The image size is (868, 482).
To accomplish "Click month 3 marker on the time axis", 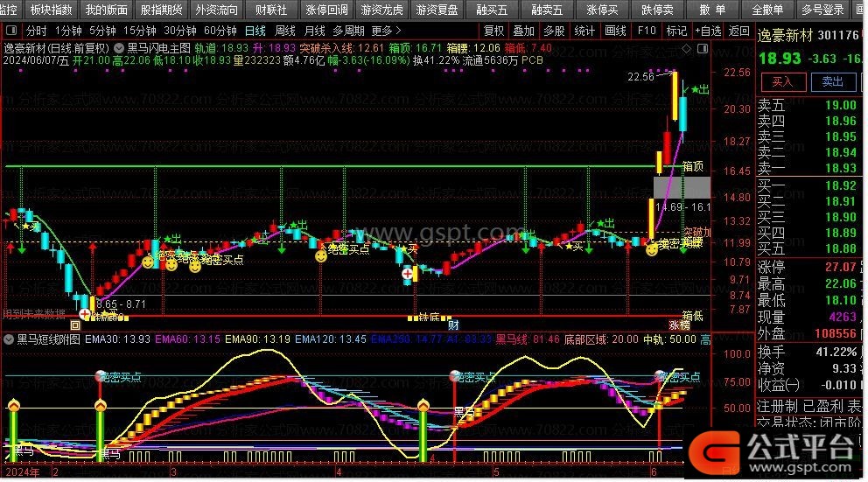I will click(x=173, y=472).
